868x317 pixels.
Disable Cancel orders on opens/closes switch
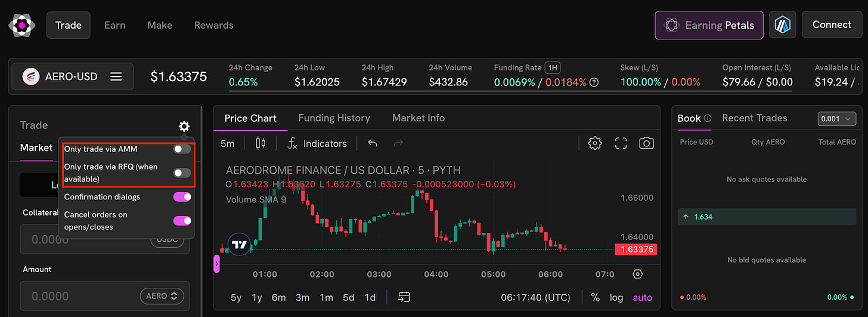182,220
